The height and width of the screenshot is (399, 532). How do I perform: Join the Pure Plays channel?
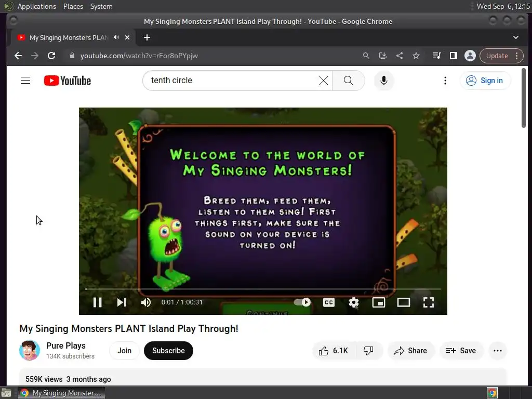tap(124, 351)
